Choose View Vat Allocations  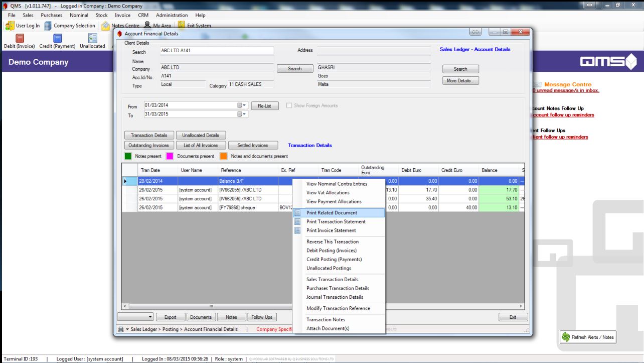(x=339, y=193)
